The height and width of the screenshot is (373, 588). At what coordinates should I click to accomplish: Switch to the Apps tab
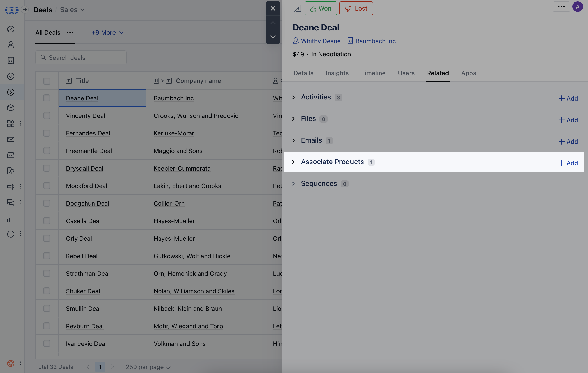469,73
